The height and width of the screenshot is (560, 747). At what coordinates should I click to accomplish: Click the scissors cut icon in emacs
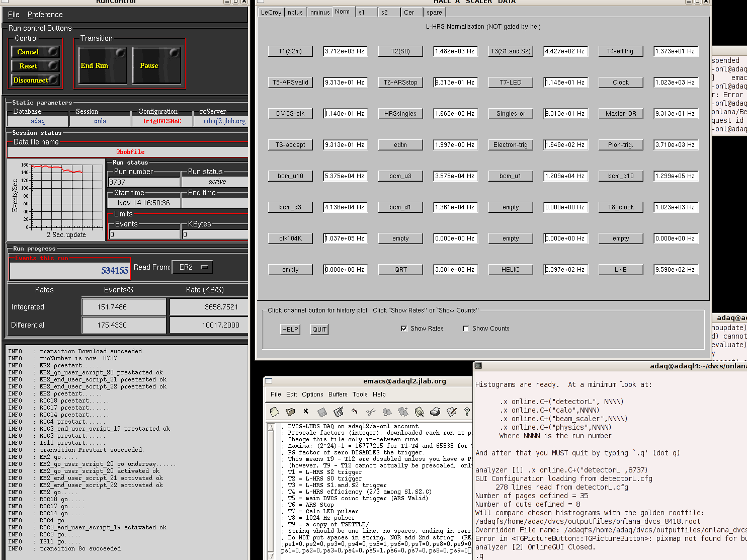click(x=371, y=412)
